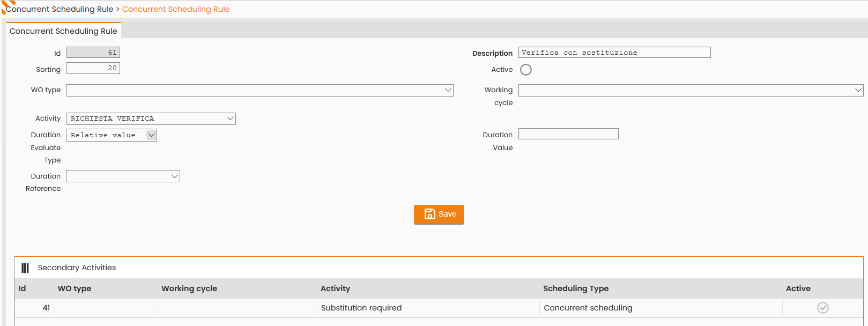The height and width of the screenshot is (326, 868).
Task: Open the Activity dropdown showing RICHIESTA VERIFICA
Action: 151,118
